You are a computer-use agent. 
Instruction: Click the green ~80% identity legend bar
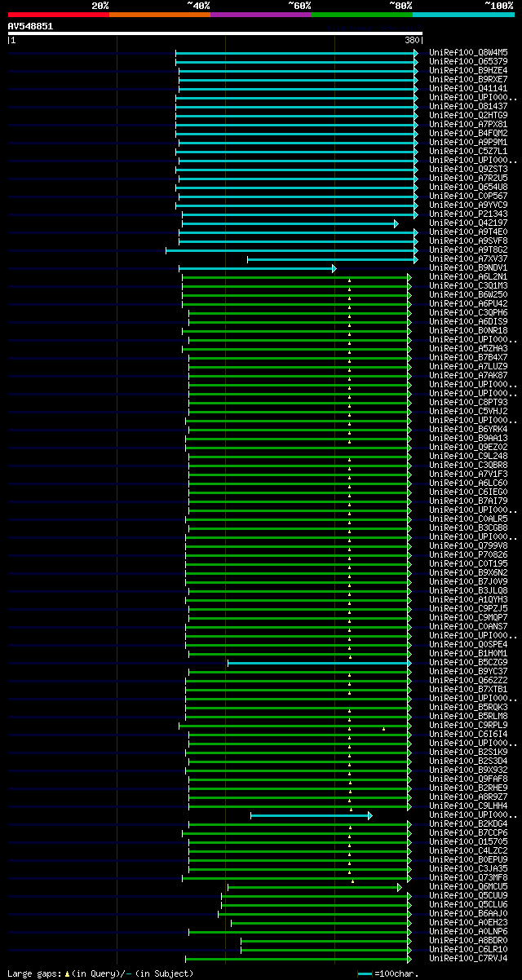tap(362, 15)
